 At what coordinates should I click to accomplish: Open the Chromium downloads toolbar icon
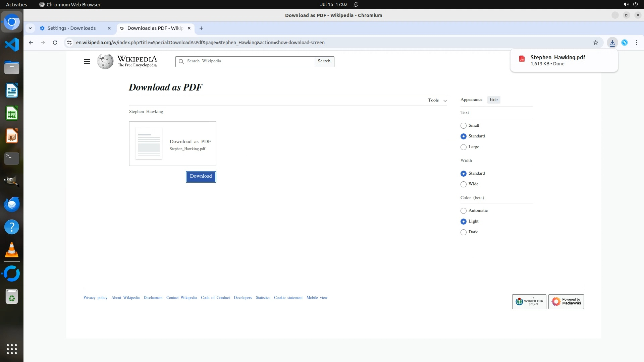(x=612, y=43)
